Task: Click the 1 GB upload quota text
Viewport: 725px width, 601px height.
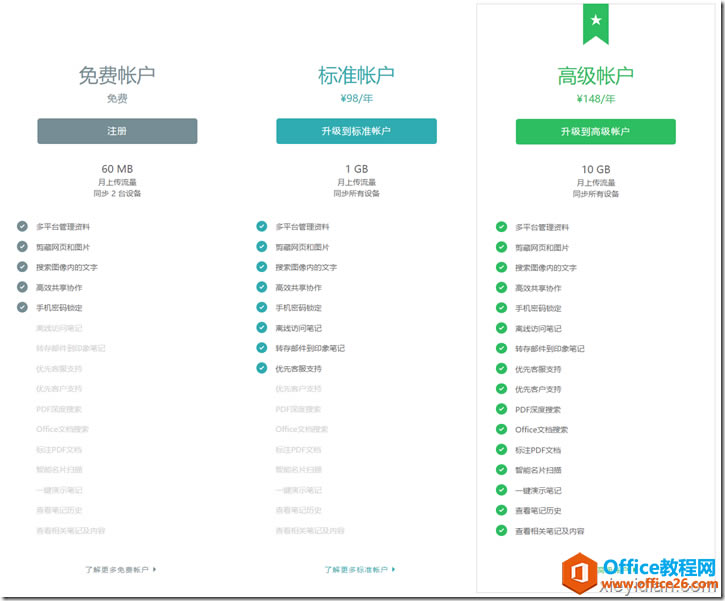Action: (356, 169)
